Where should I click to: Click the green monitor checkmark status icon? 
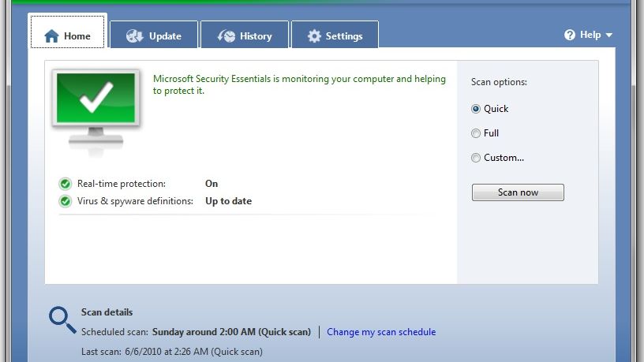tap(95, 103)
